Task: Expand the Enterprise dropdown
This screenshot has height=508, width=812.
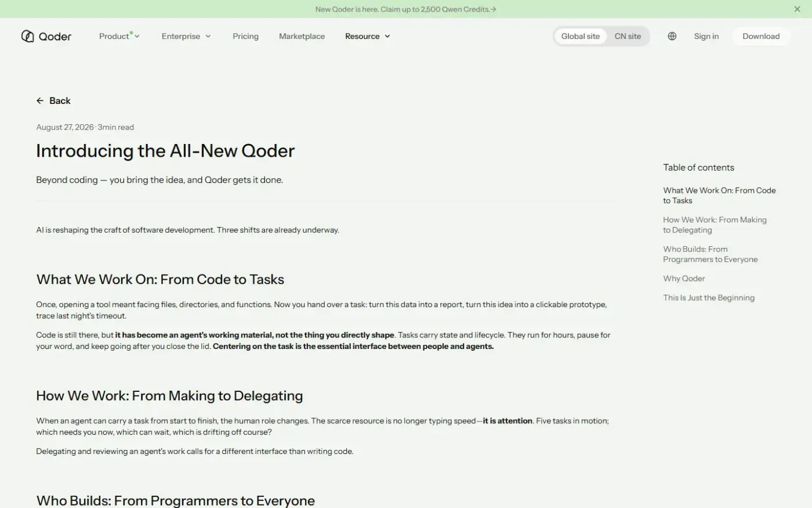Action: 186,36
